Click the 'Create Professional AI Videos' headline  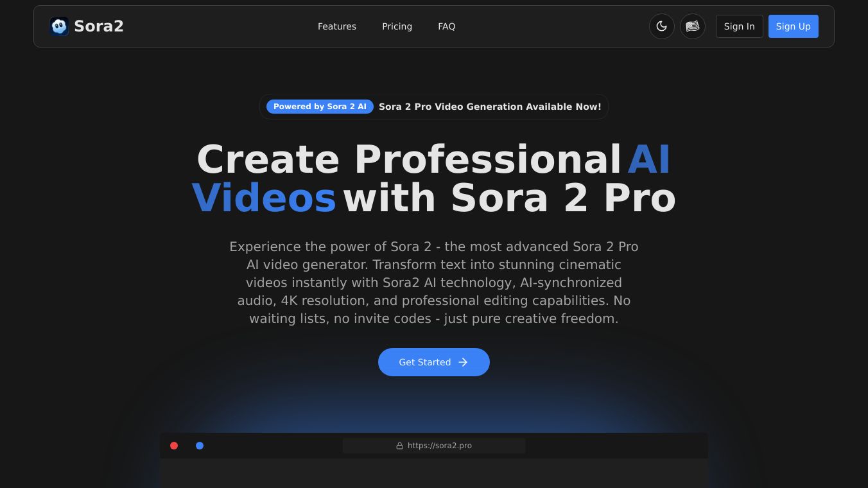click(434, 178)
